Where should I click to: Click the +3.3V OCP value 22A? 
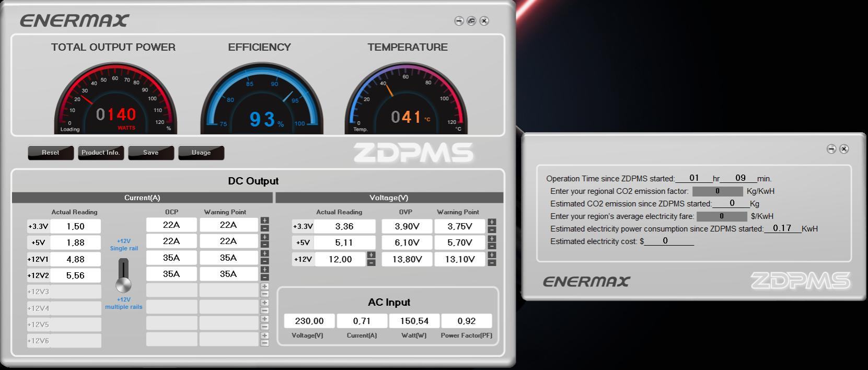pyautogui.click(x=171, y=225)
